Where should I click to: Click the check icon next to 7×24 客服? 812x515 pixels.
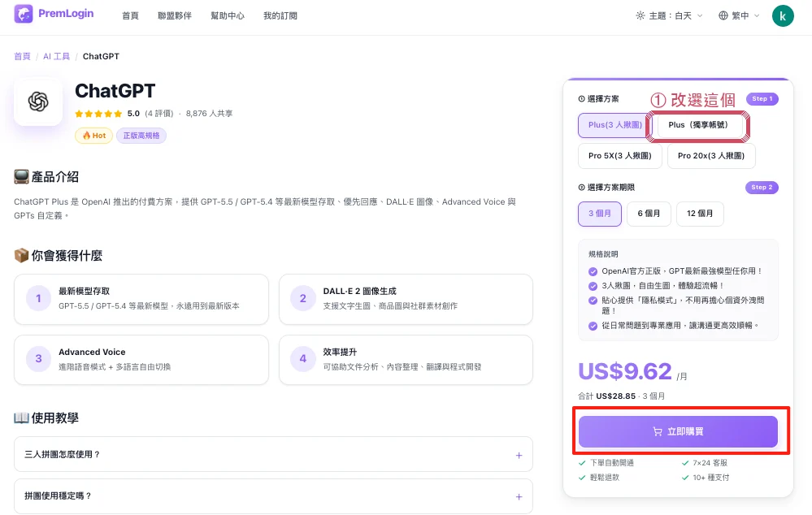point(685,463)
